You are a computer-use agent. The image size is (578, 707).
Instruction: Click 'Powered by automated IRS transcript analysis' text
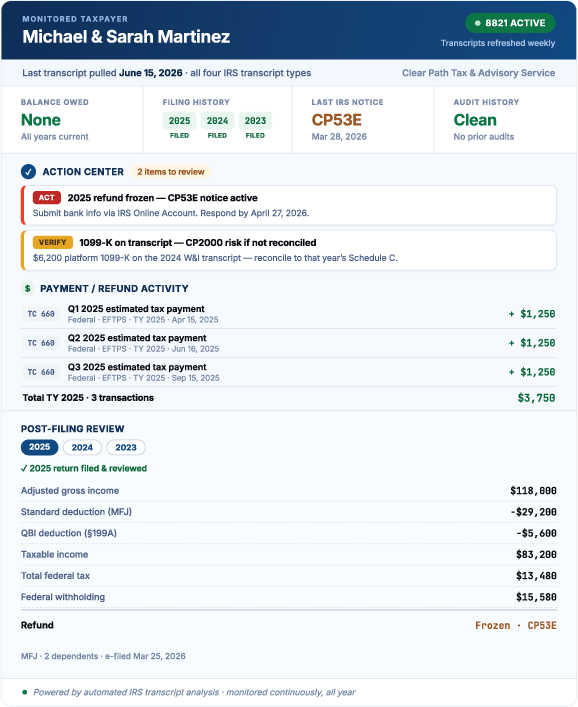coord(194,692)
